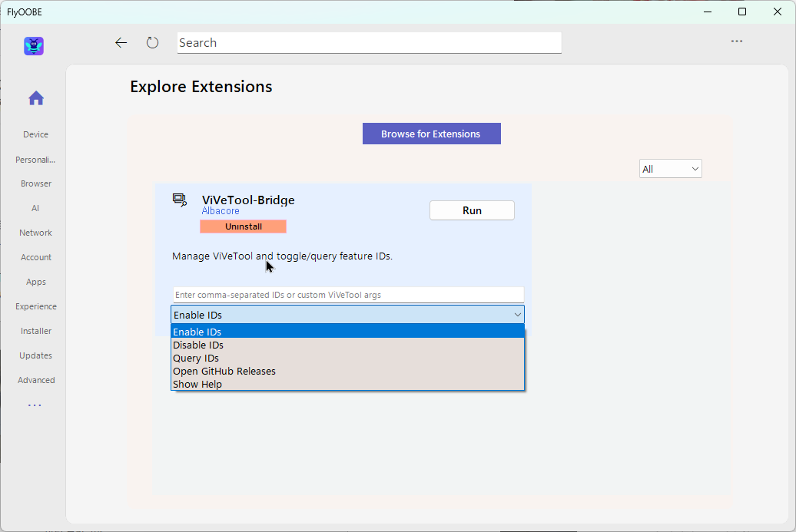This screenshot has height=532, width=796.
Task: Select Open GitHub Releases option
Action: 348,372
